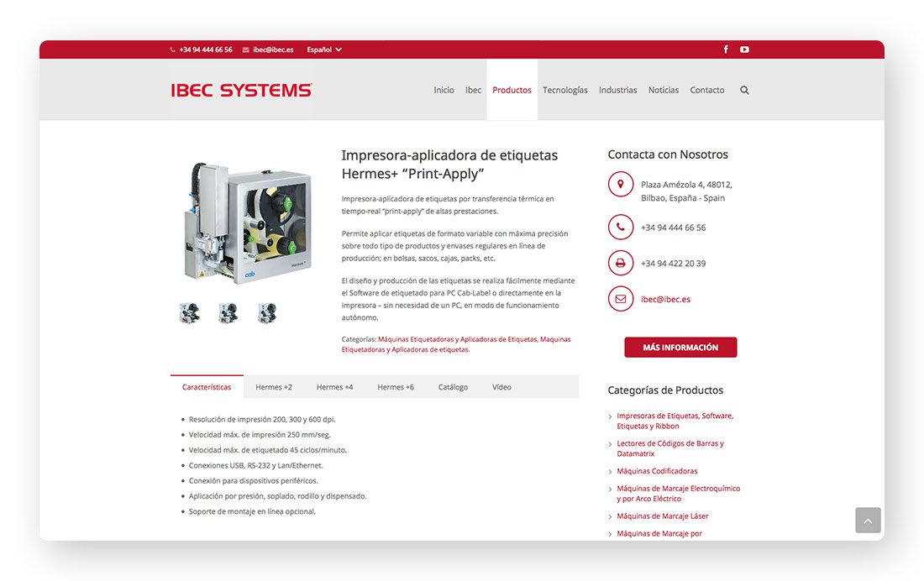The image size is (924, 581).
Task: Click the sidebar phone number +34 94 444 66 56
Action: (673, 228)
